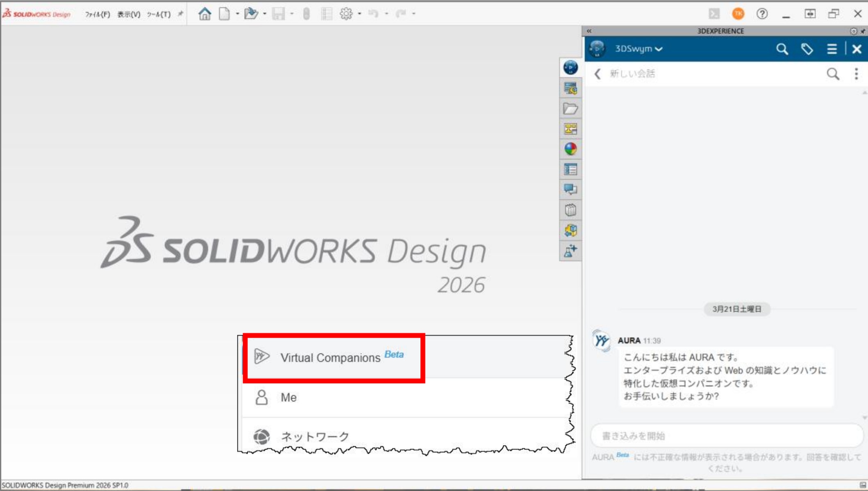Click the 3月21日土曜日 date chip
Image resolution: width=868 pixels, height=491 pixels.
point(737,309)
